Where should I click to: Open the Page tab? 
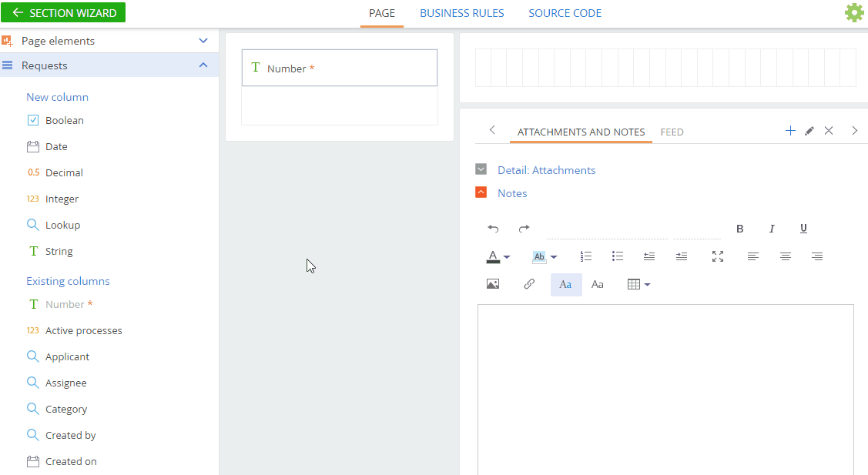[382, 13]
